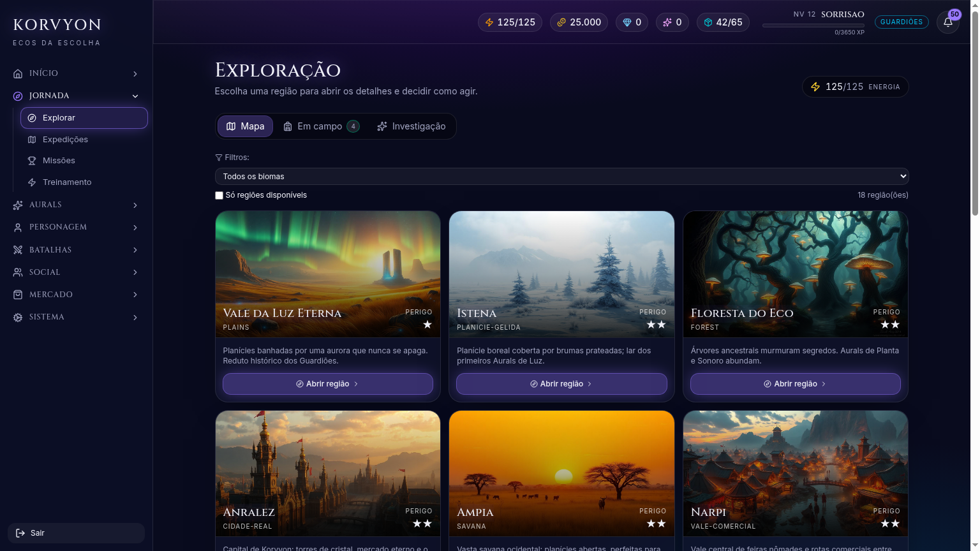Expand the Mercado menu chevron
Image resolution: width=980 pixels, height=551 pixels.
click(x=135, y=295)
